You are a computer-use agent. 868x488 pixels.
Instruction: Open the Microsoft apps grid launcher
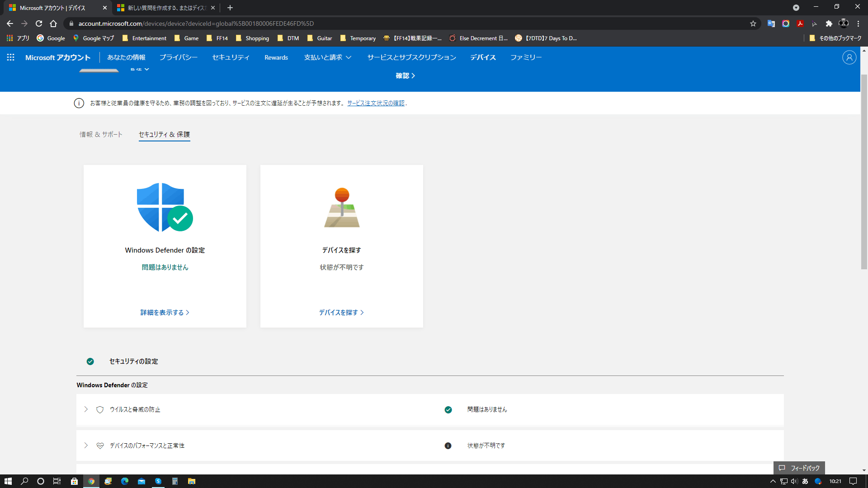10,57
